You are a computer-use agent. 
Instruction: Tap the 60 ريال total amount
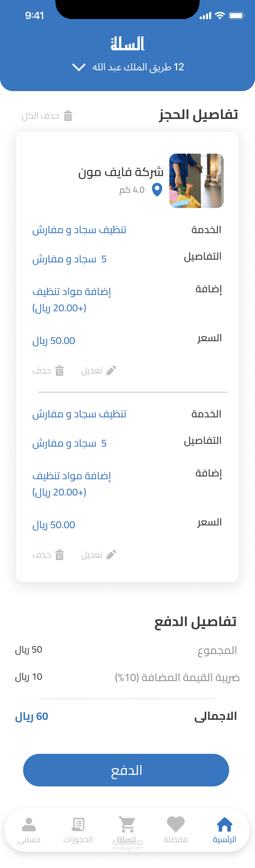(32, 716)
